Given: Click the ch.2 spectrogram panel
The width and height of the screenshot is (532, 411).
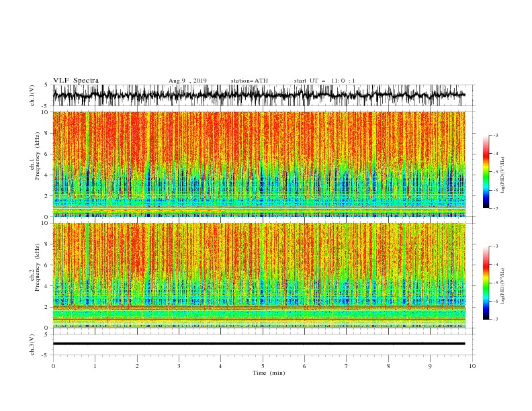Looking at the screenshot, I should (x=259, y=275).
